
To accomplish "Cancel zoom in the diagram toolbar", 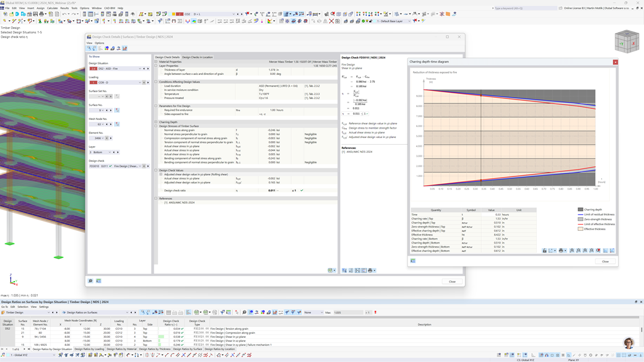I will [598, 251].
